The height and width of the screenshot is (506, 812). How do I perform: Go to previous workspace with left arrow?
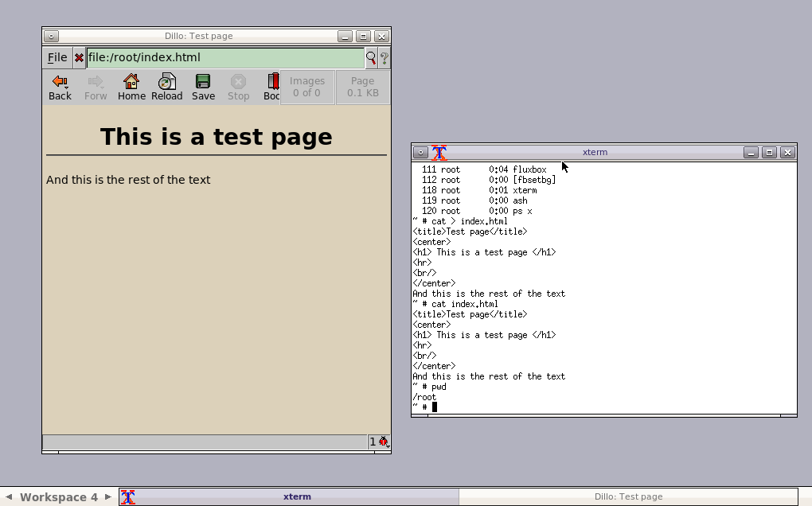9,496
